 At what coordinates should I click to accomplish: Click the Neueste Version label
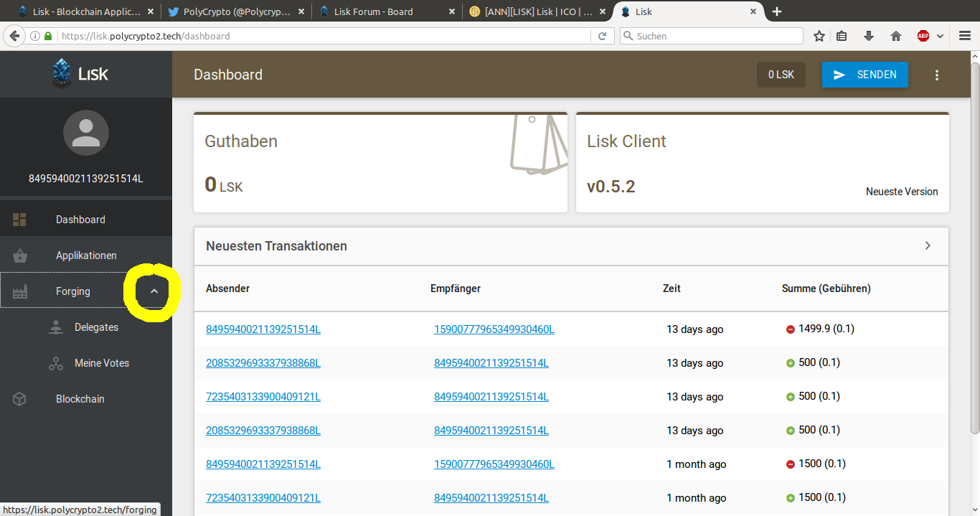(x=902, y=192)
